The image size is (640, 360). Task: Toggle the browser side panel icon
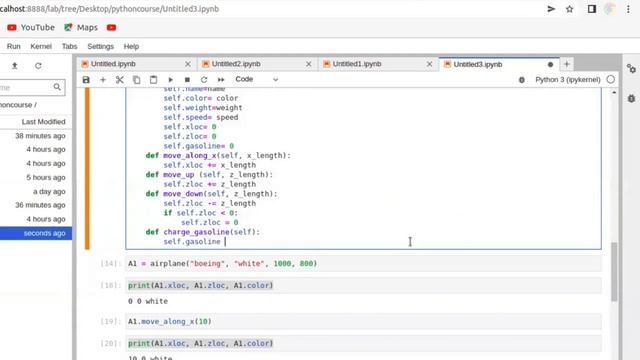[592, 9]
